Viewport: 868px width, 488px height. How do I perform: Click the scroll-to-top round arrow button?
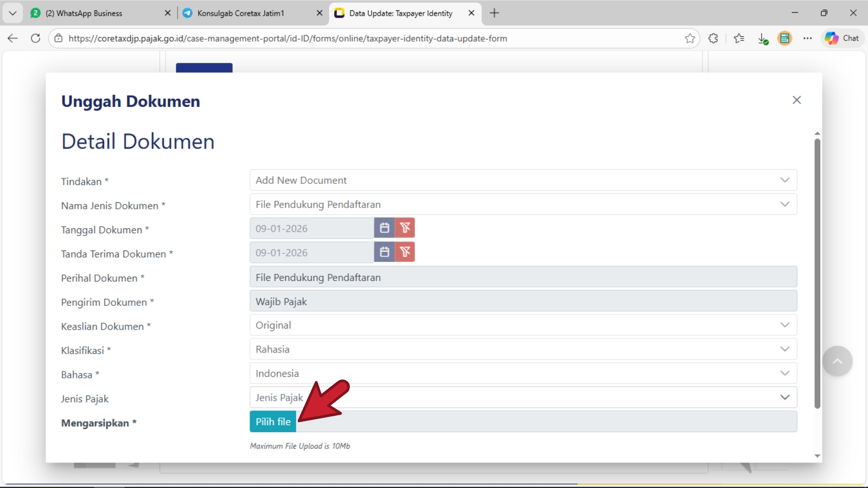point(837,361)
